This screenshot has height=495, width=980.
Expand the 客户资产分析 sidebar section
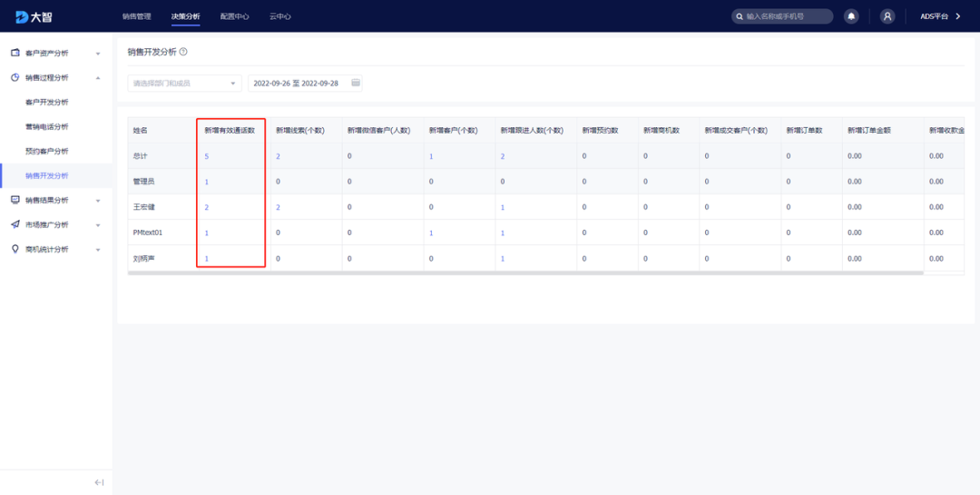coord(97,54)
